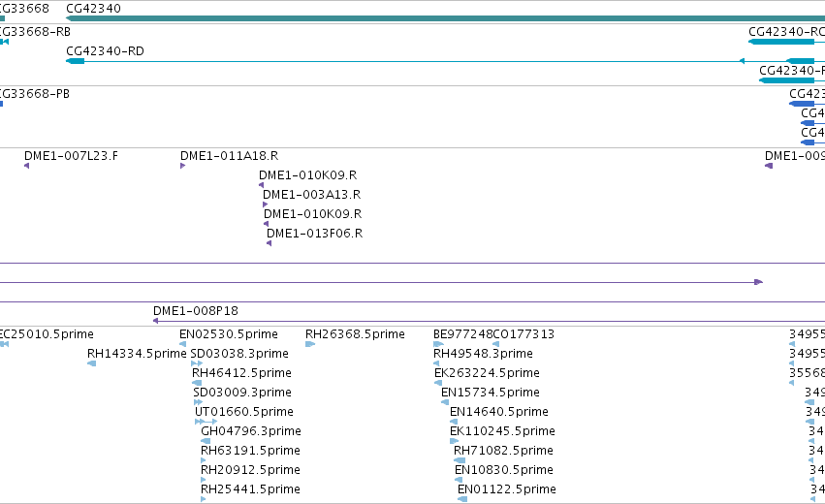Select the SD03038.3prime label
The width and height of the screenshot is (825, 504).
238,354
